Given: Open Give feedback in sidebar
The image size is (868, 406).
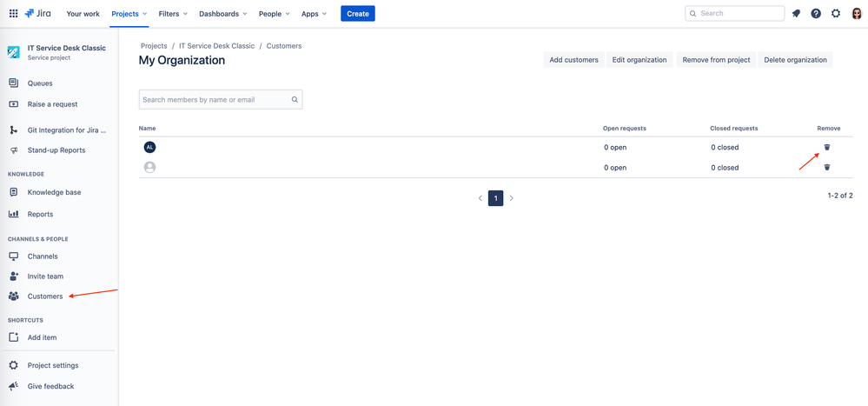Looking at the screenshot, I should [x=51, y=386].
